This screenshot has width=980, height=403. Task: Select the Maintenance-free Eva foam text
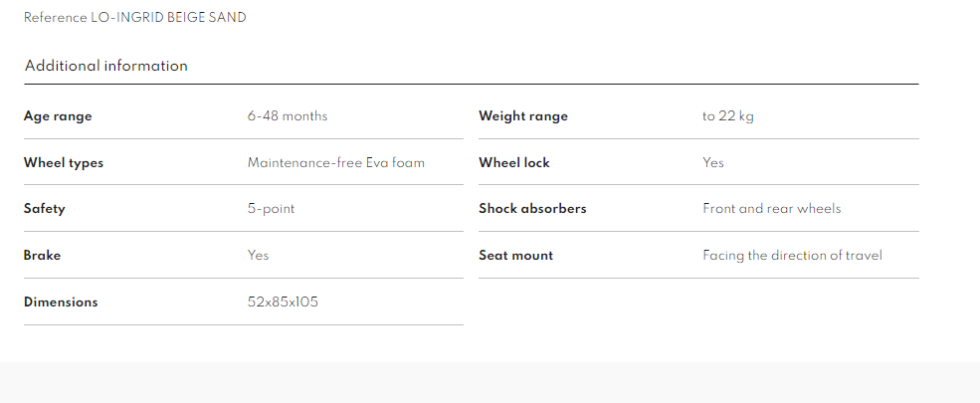pyautogui.click(x=336, y=162)
